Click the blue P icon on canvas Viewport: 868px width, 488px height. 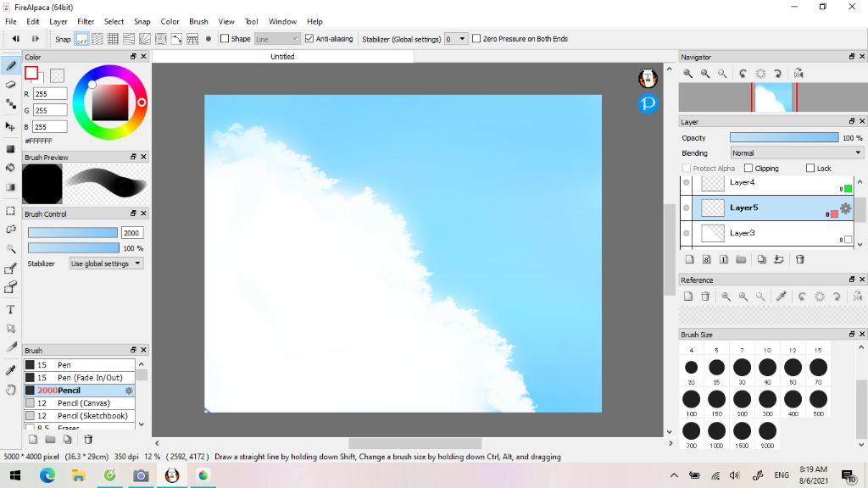pos(648,103)
